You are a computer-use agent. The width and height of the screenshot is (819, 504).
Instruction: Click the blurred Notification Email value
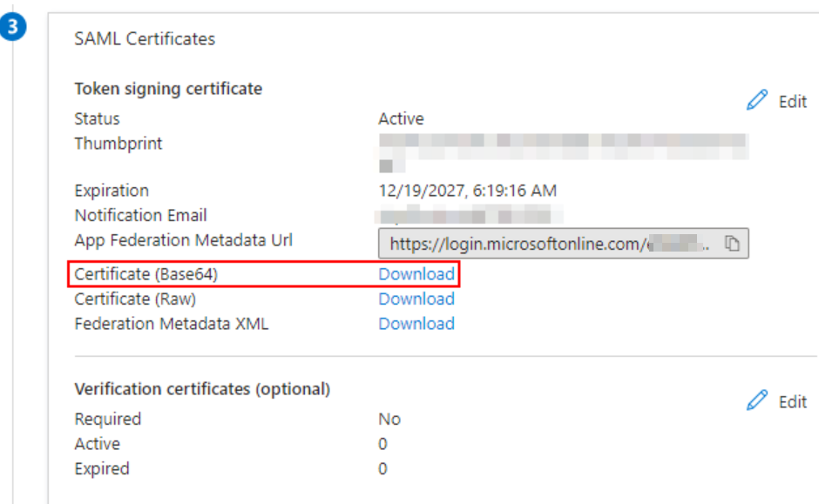pos(469,215)
